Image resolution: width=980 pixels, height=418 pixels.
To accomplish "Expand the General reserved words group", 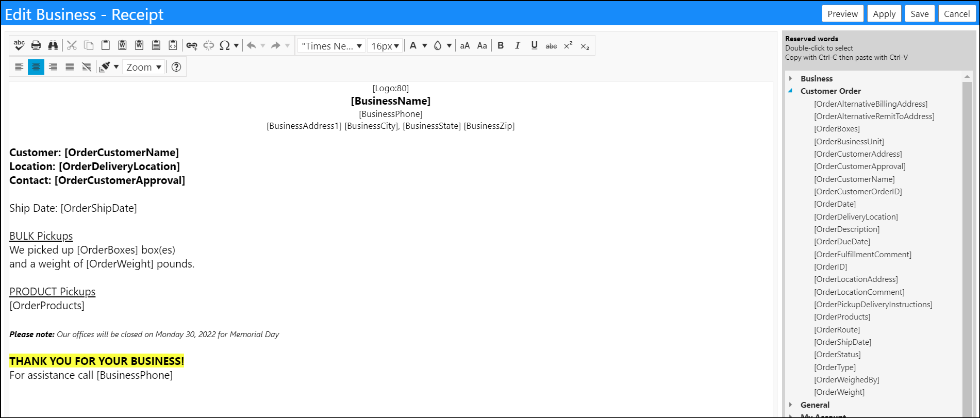I will click(791, 405).
